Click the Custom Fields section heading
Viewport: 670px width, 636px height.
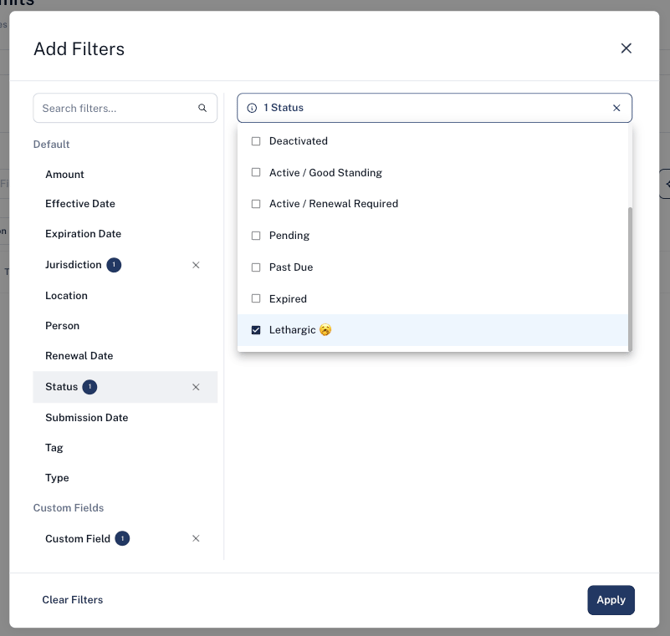point(68,508)
